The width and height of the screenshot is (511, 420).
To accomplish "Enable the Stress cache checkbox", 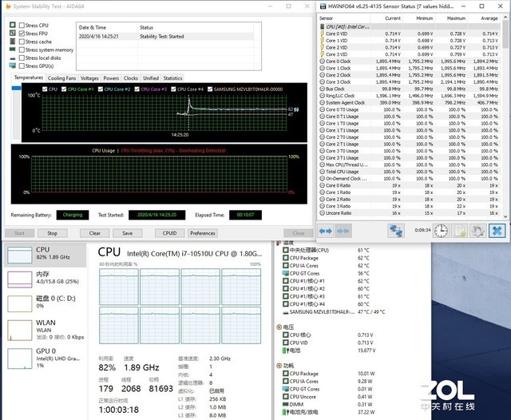I will click(x=22, y=42).
